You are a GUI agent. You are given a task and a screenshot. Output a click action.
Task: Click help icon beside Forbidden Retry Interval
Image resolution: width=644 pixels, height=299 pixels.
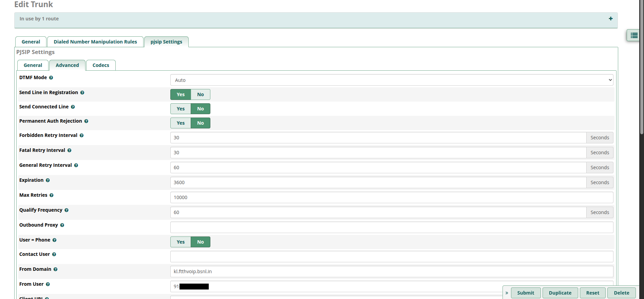click(x=81, y=136)
